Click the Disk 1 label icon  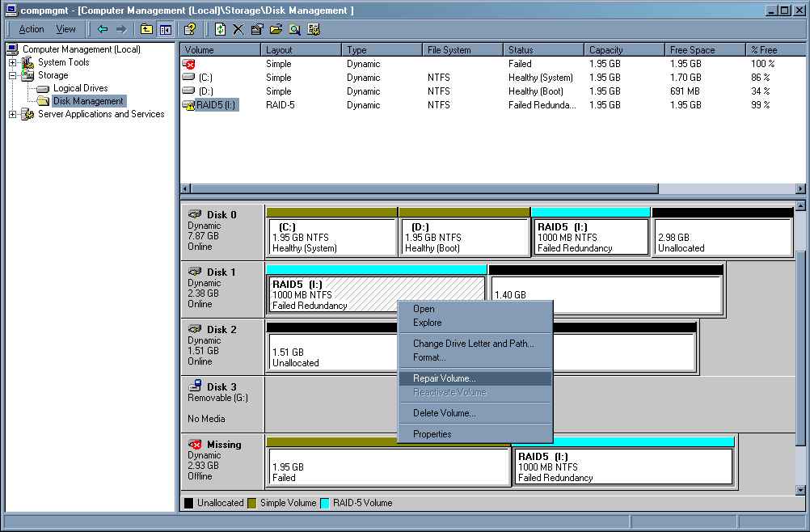196,272
